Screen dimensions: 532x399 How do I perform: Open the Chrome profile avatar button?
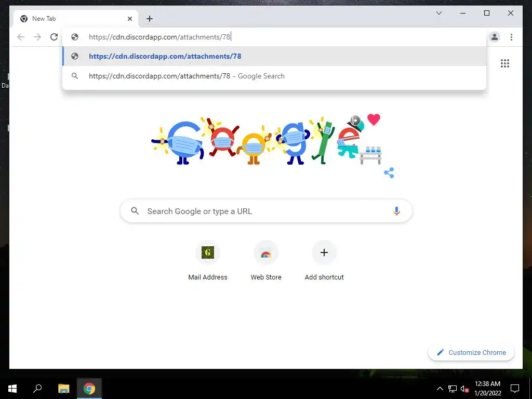[x=495, y=37]
